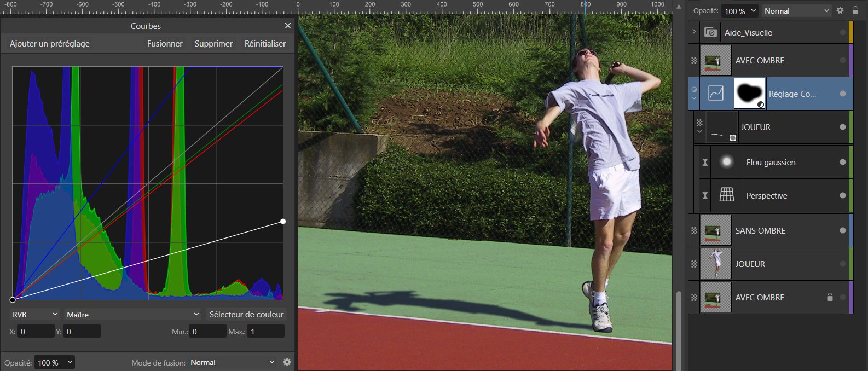Click hourglass icon beside Flou gaussien
The width and height of the screenshot is (868, 371).
705,162
